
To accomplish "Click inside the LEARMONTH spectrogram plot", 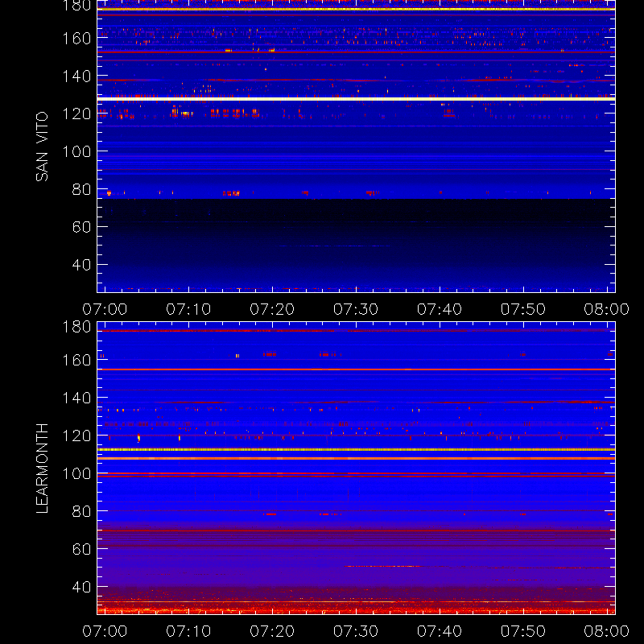I will (x=356, y=469).
